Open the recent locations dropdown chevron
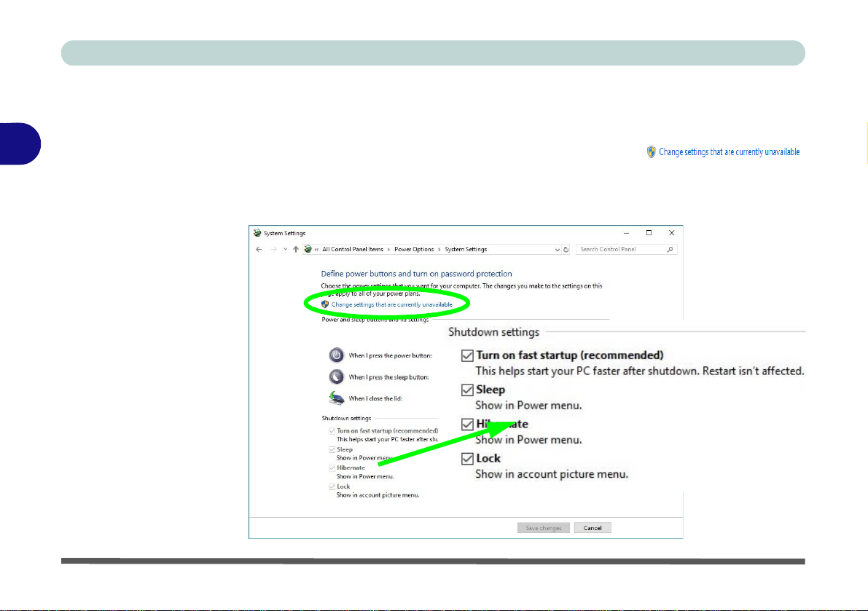 click(x=285, y=249)
